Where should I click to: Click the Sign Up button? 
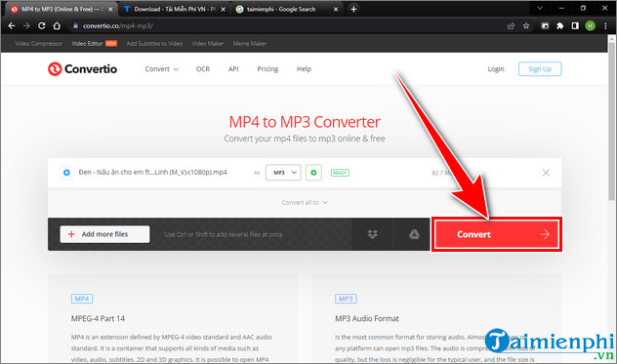tap(540, 69)
